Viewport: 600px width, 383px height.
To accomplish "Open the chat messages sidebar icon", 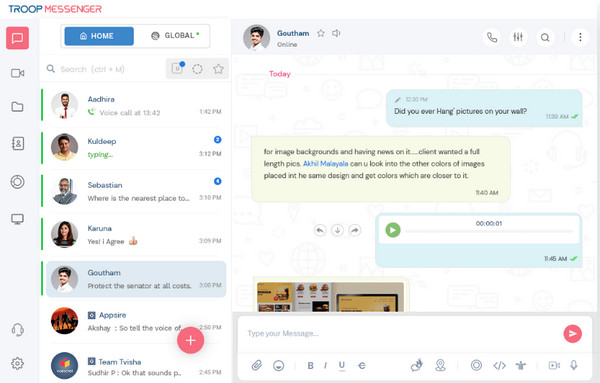I will [x=17, y=38].
